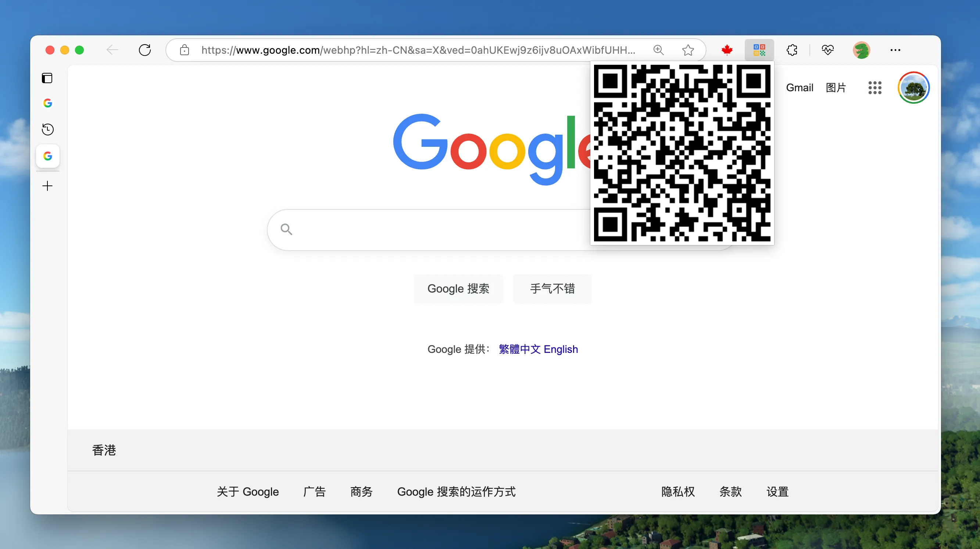Open the history clock in the sidebar

click(47, 130)
